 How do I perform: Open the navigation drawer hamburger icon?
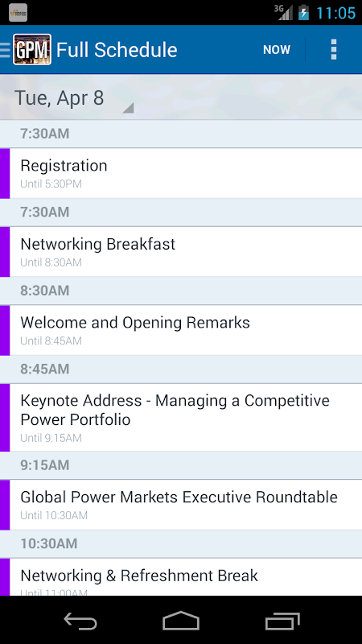coord(6,50)
